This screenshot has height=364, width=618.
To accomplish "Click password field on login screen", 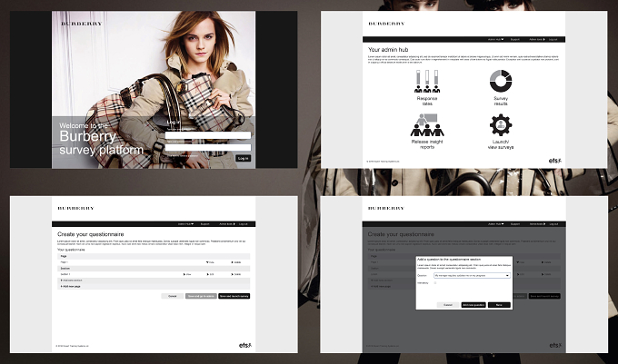I will tap(208, 148).
